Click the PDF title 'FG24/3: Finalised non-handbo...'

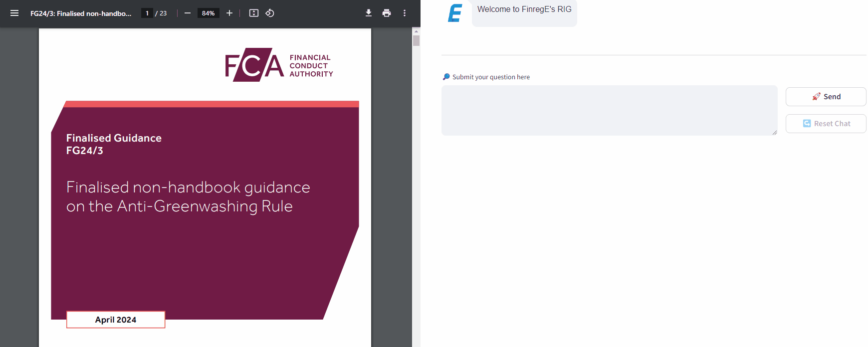pos(81,13)
